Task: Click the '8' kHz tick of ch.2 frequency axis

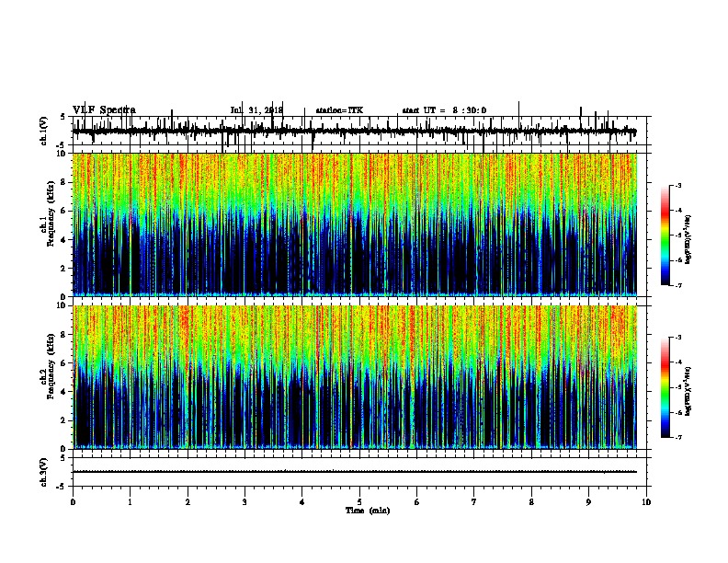Action: pos(63,335)
